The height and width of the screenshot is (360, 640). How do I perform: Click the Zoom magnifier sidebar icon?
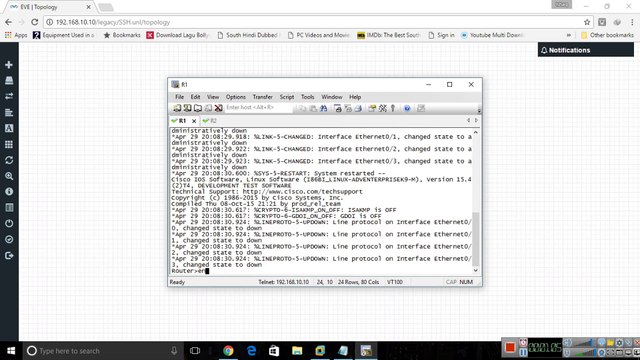click(x=9, y=176)
